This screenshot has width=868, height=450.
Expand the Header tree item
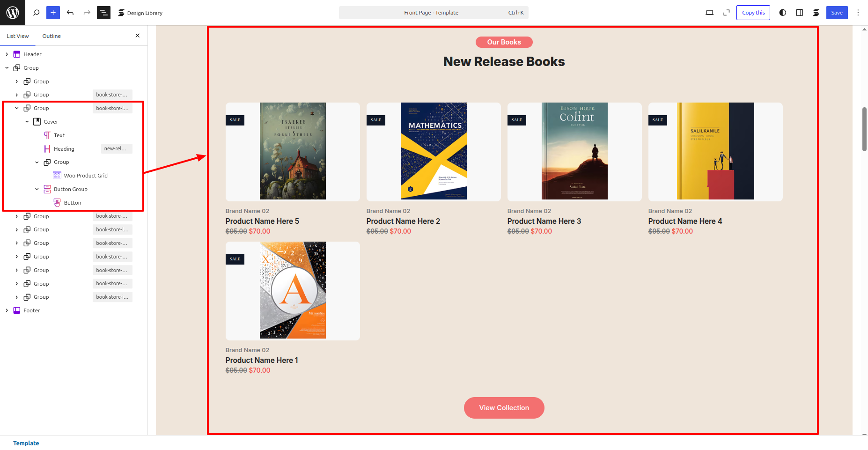click(7, 54)
